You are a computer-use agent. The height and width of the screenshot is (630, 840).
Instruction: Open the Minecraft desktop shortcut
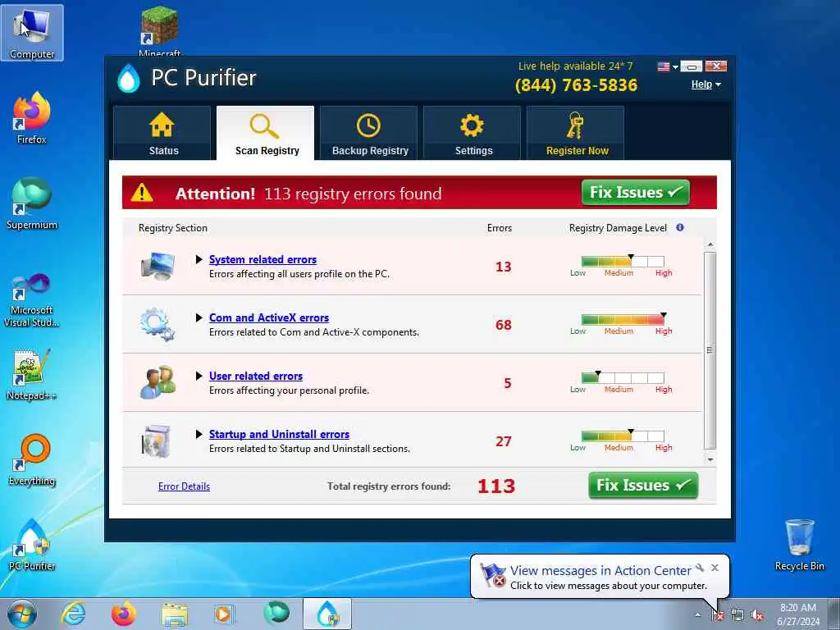click(x=160, y=31)
